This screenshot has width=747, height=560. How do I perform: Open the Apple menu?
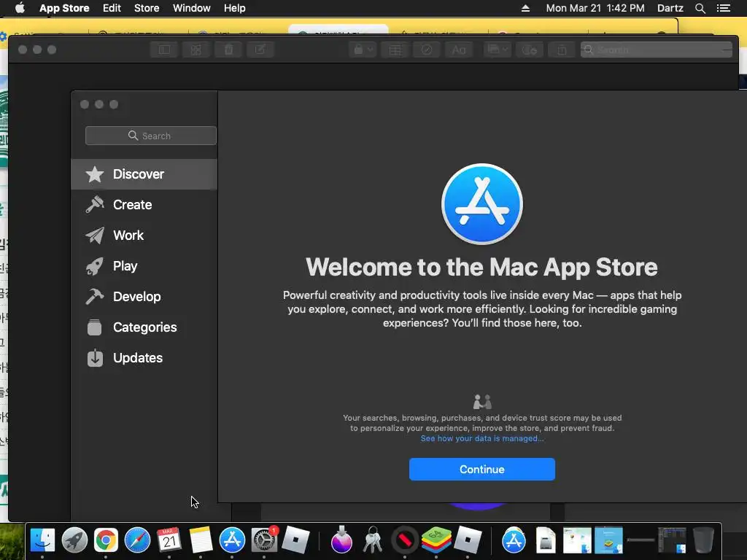point(20,8)
